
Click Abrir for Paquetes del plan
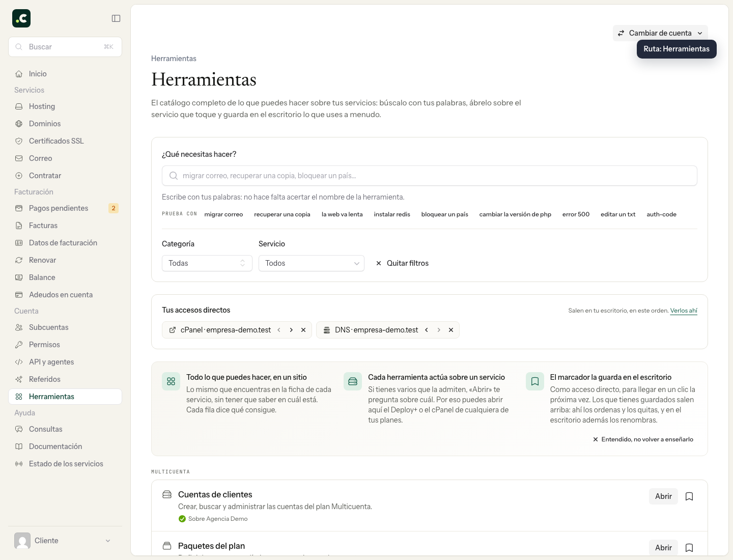pos(663,548)
